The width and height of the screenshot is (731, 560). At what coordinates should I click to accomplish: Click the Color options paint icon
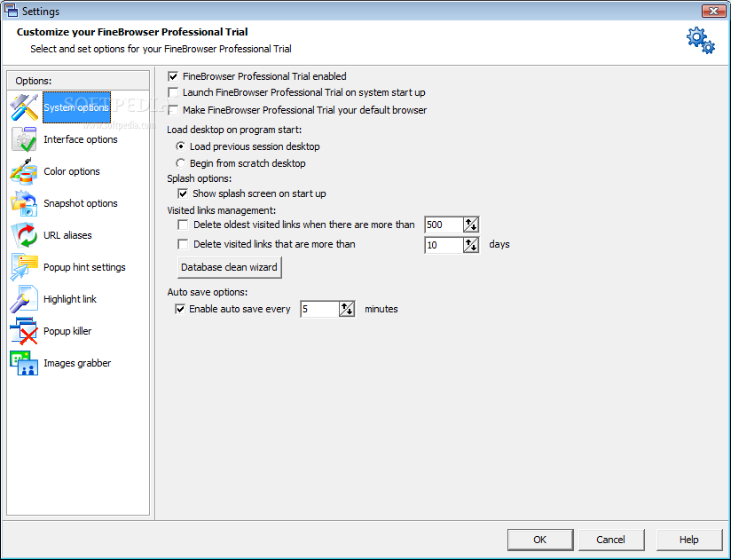pos(23,171)
